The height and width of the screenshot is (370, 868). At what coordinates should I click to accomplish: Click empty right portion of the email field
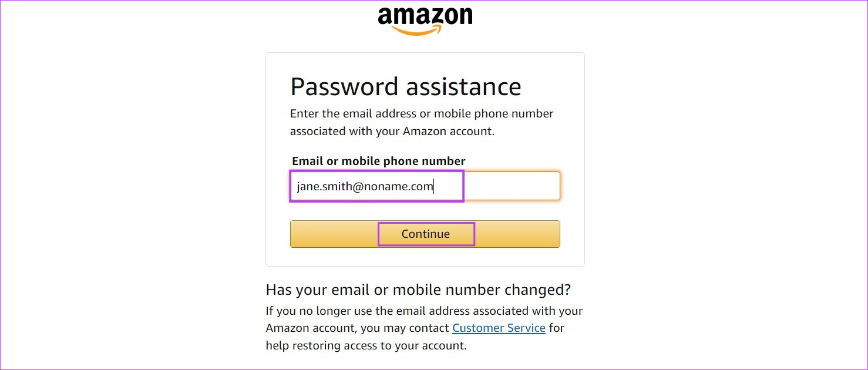511,186
